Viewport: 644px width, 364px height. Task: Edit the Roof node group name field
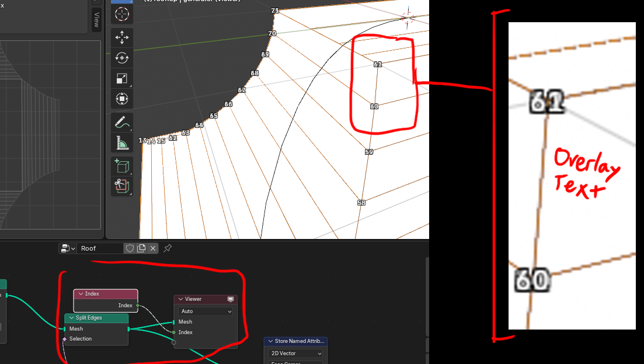point(100,248)
